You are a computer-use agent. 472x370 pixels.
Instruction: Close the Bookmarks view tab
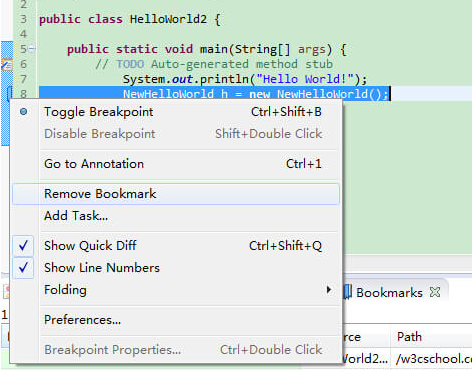click(435, 292)
